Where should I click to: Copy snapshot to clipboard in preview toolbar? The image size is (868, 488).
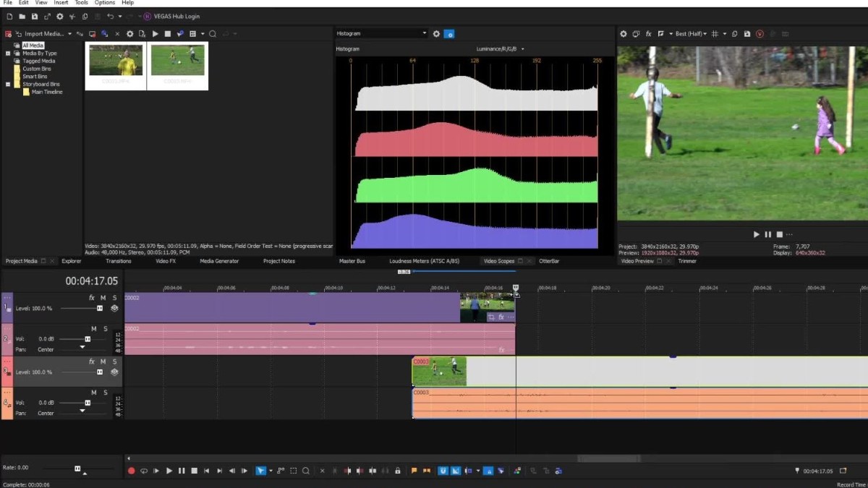point(734,33)
